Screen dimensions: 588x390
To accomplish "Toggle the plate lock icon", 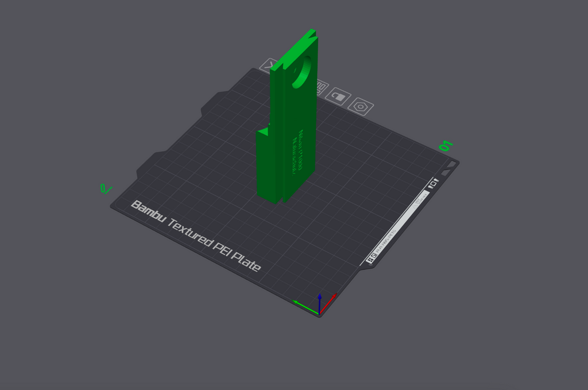I will [338, 96].
